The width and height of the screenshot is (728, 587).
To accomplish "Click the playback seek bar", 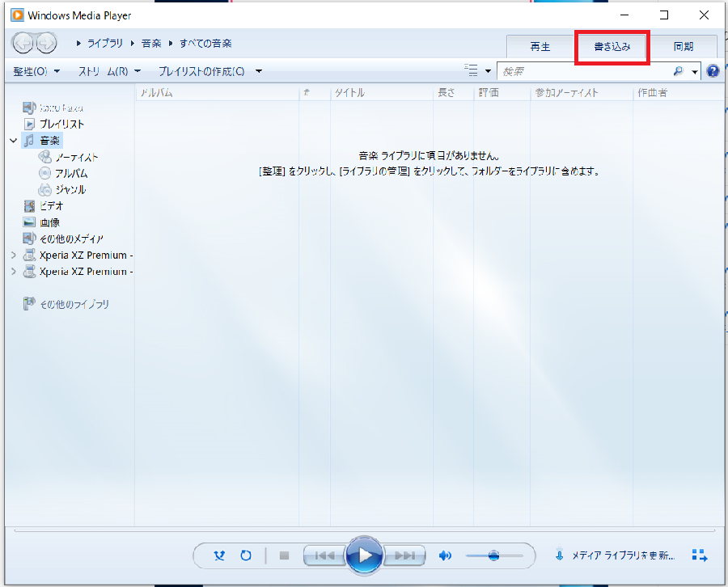I will (x=365, y=530).
